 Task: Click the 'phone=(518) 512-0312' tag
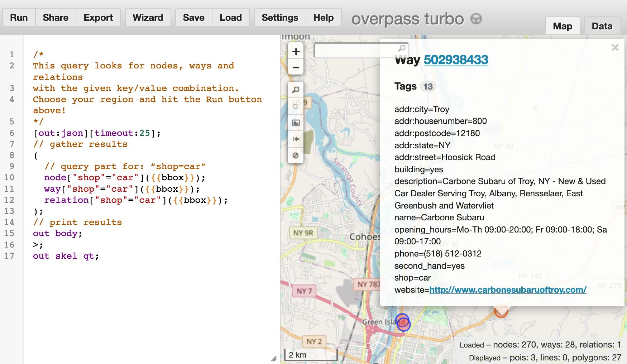click(438, 254)
